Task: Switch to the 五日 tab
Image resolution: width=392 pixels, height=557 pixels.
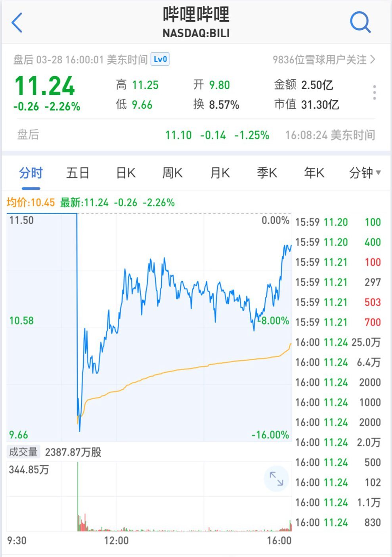Action: coord(78,173)
